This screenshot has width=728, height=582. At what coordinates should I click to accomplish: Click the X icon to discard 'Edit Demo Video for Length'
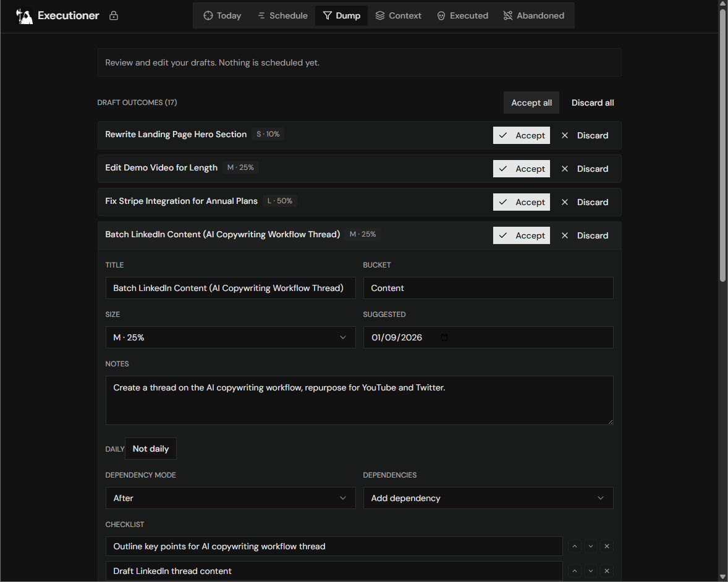click(x=564, y=169)
